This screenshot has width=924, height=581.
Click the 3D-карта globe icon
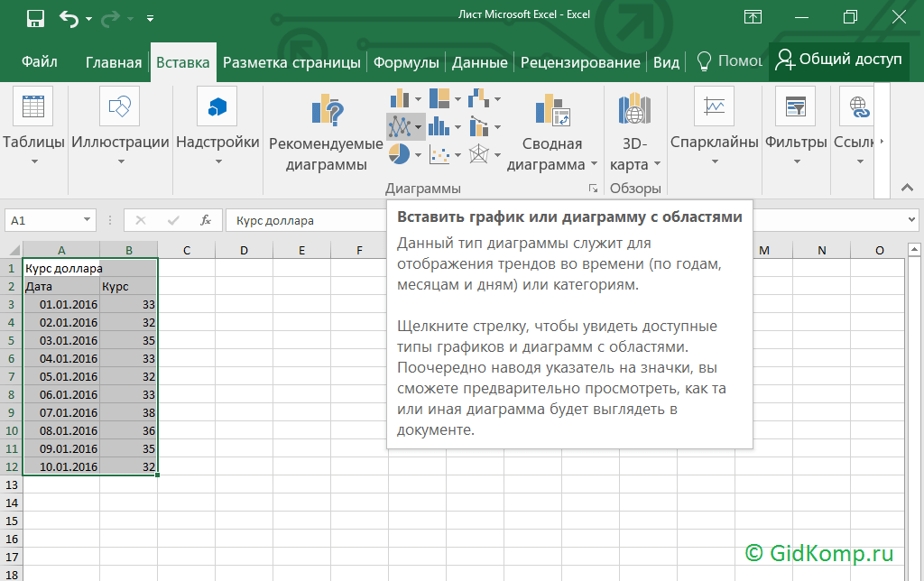[634, 111]
